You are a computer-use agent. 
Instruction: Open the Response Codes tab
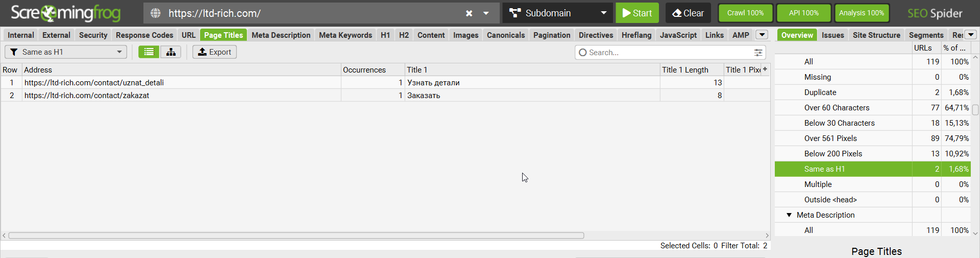click(144, 35)
